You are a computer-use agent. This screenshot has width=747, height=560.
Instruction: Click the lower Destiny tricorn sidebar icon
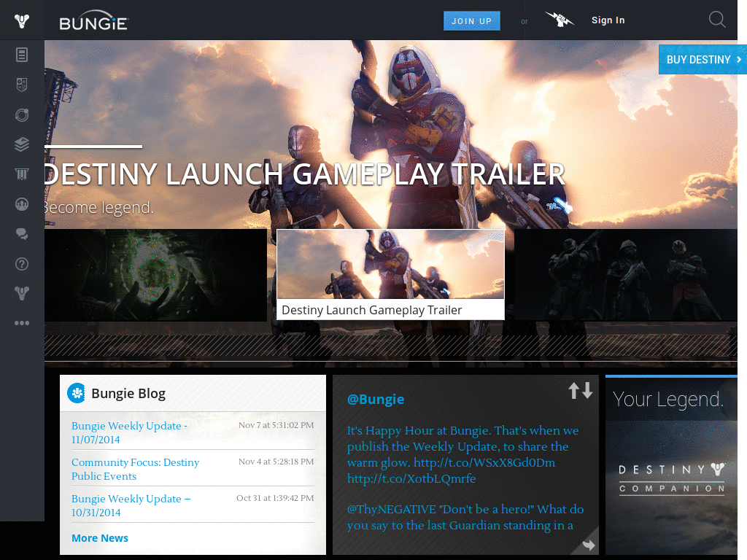coord(22,293)
